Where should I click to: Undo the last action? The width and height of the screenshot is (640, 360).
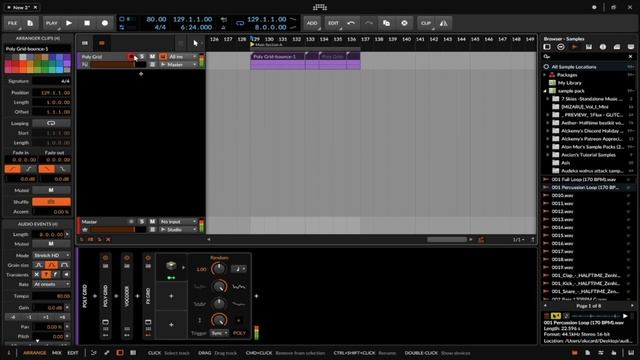351,23
